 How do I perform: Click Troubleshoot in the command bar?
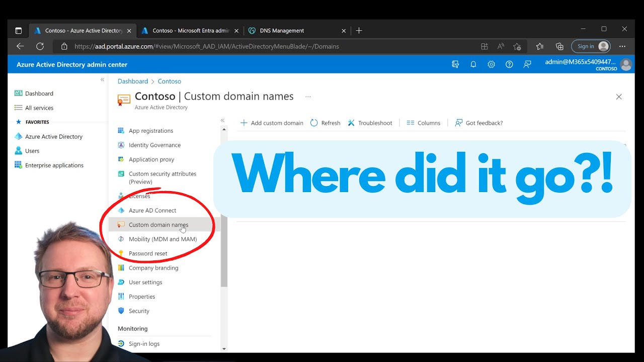[370, 123]
